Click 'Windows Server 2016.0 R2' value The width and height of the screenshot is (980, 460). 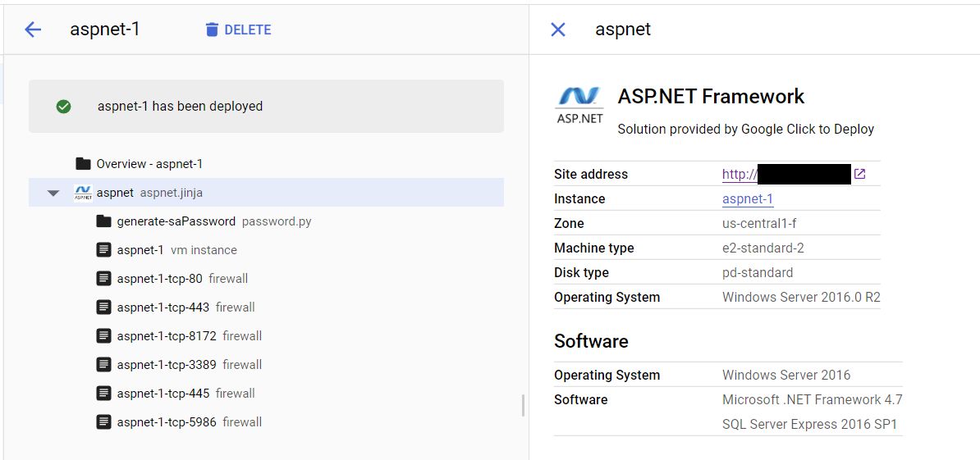(x=801, y=297)
